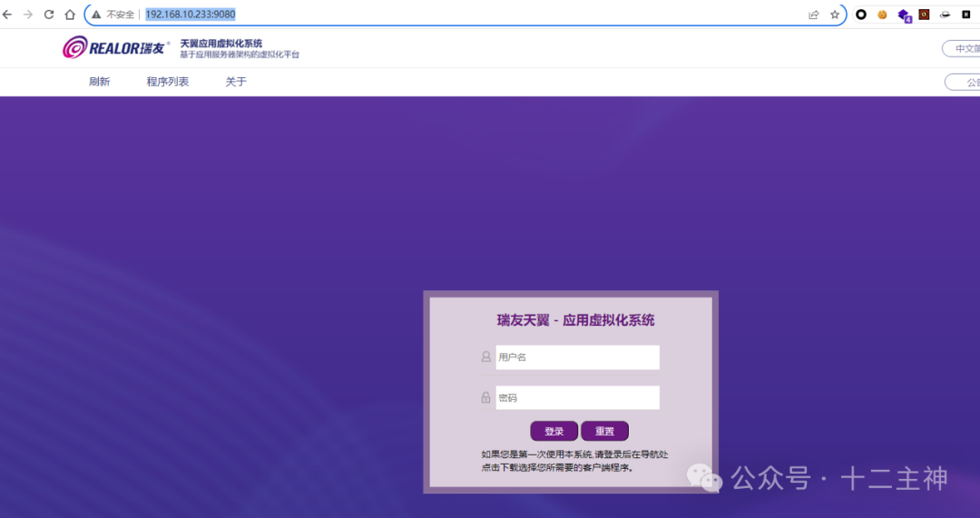Open the red eye extension icon
Screen dimensions: 980x518
[925, 15]
